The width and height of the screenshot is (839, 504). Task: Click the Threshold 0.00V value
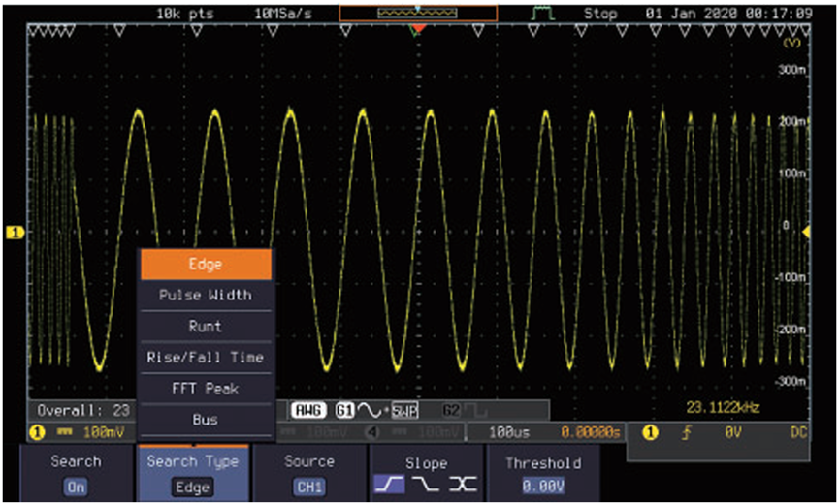(543, 484)
